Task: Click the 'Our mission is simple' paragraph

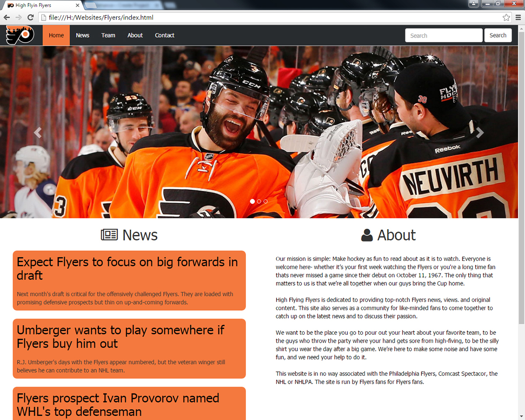Action: (385, 271)
